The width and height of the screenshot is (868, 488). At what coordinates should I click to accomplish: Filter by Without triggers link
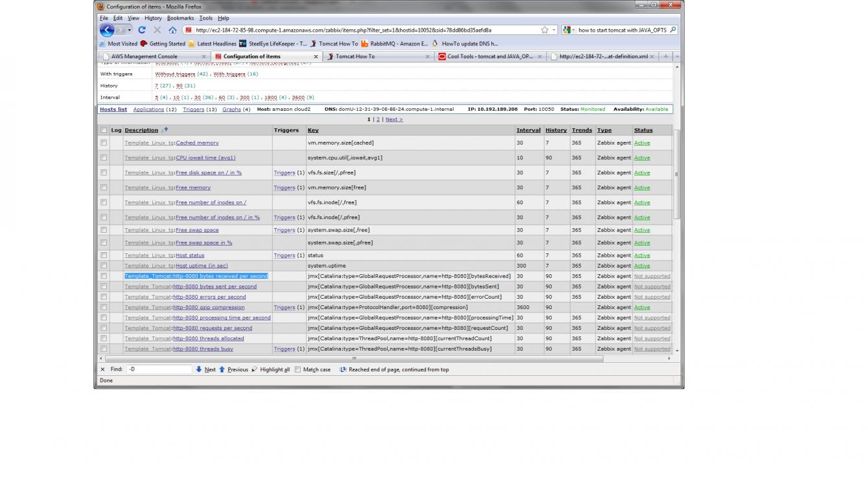(x=175, y=74)
